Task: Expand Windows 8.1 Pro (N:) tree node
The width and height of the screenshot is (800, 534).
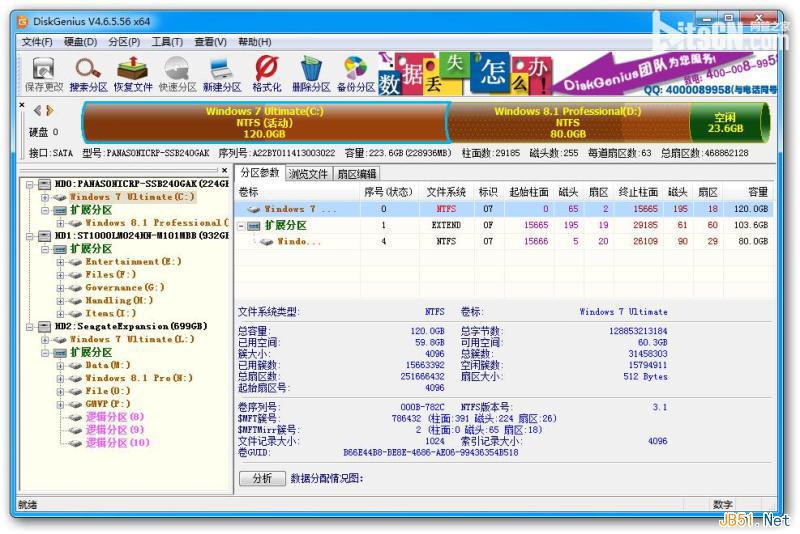Action: coord(60,378)
